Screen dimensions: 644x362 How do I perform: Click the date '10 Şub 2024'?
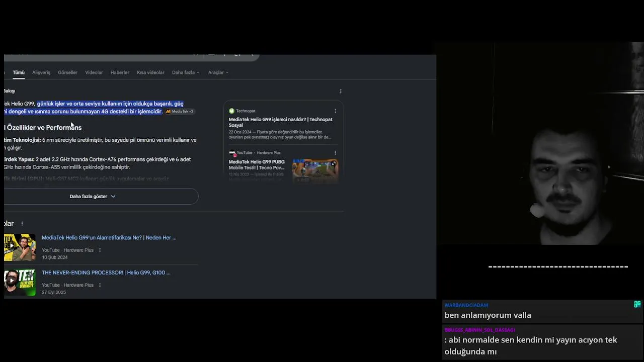tap(55, 257)
